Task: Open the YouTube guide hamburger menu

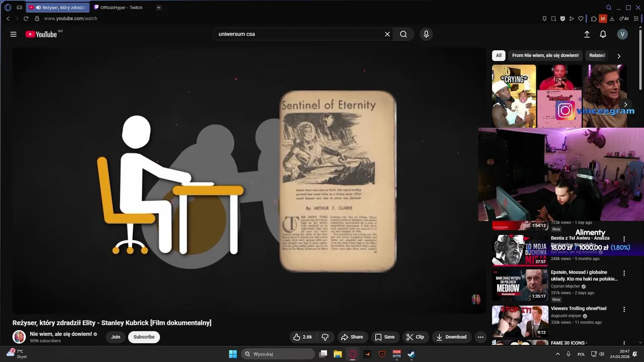Action: [14, 34]
